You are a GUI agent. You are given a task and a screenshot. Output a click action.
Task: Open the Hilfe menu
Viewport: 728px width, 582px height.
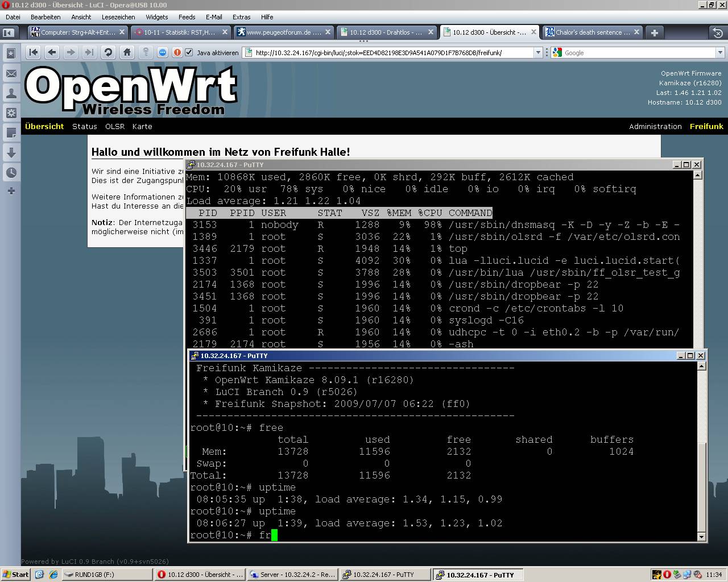pos(267,17)
